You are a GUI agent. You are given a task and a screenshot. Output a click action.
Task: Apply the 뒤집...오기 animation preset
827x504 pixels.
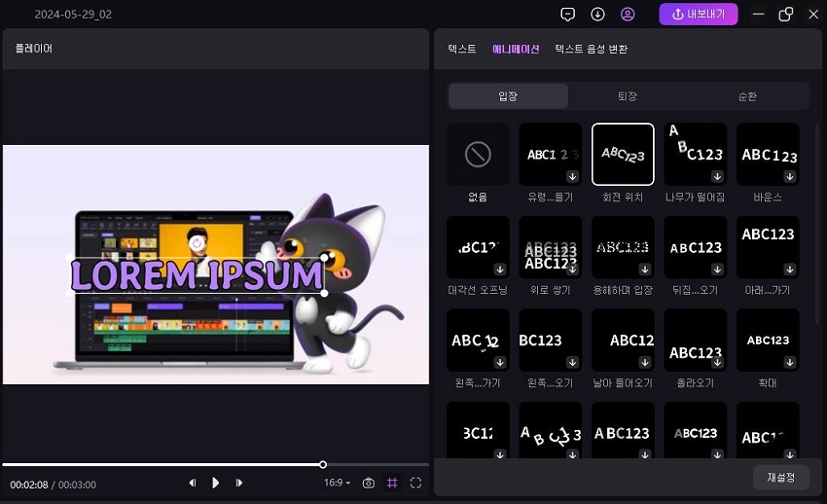(x=695, y=247)
